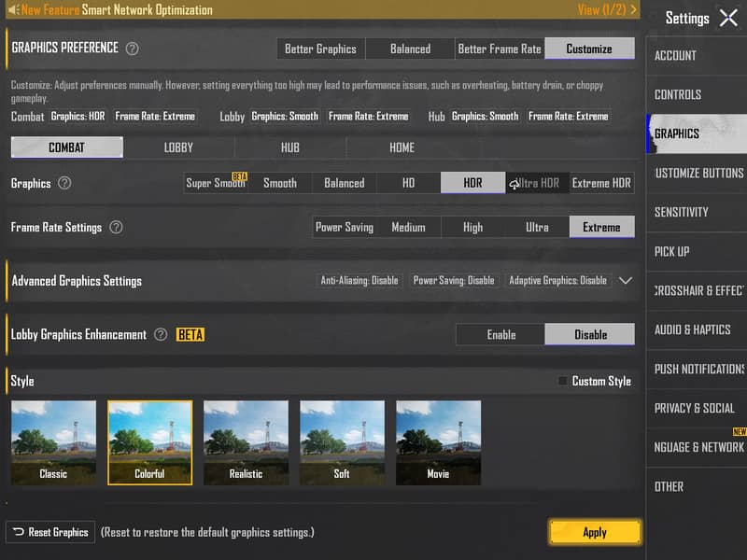Pick the Movie style thumbnail
This screenshot has width=747, height=560.
438,442
